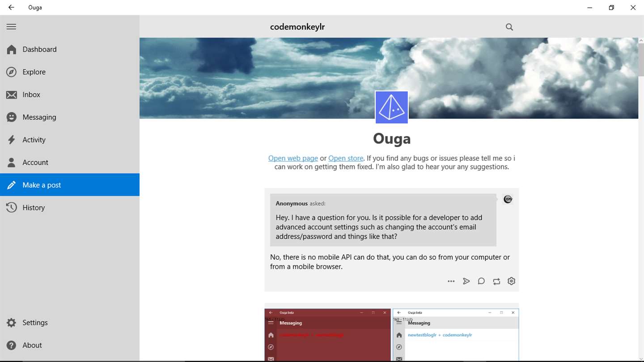The width and height of the screenshot is (644, 362).
Task: Click the lightning bolt Activity icon
Action: click(12, 140)
